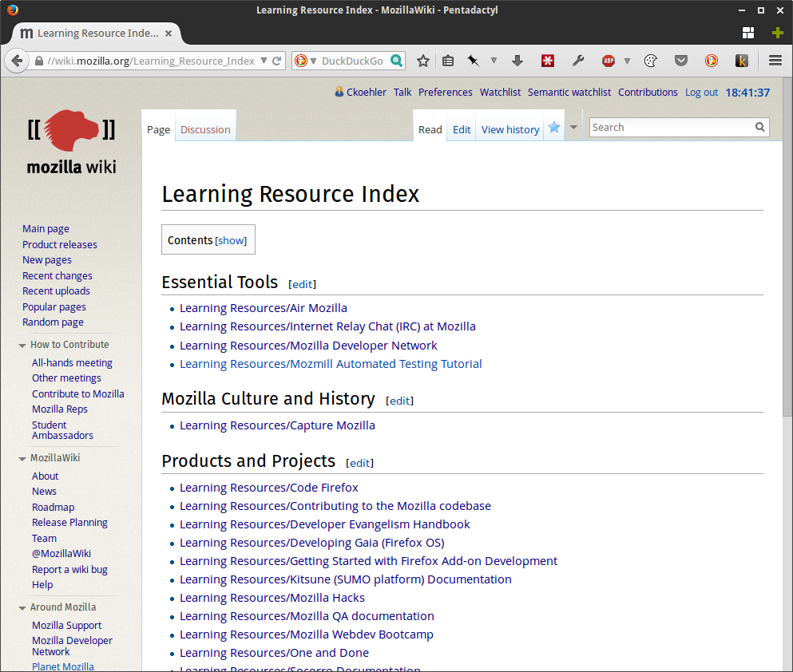The image size is (793, 672).
Task: Open Mozmill Automated Testing Tutorial link
Action: (x=331, y=364)
